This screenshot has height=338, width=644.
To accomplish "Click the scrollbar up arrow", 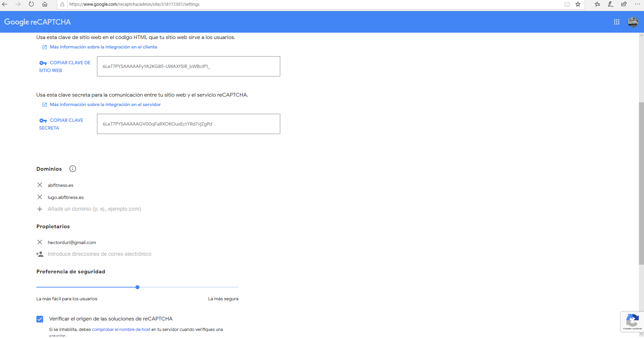I will [x=641, y=35].
